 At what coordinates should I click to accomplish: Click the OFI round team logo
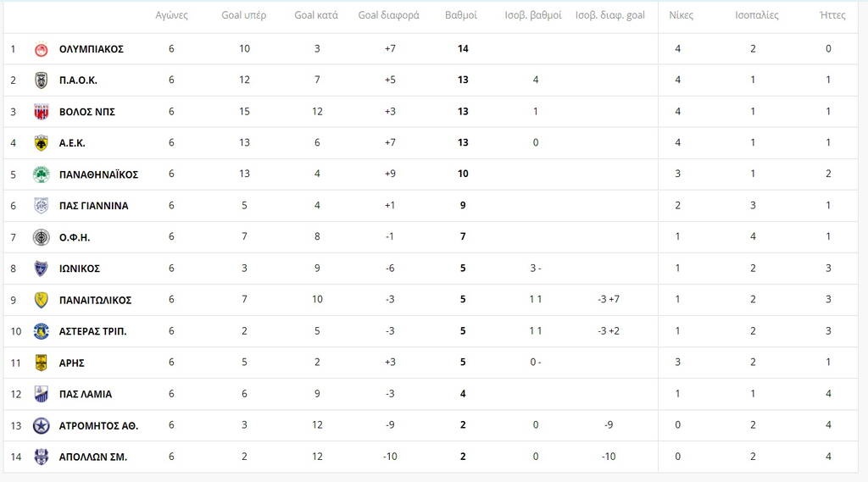pyautogui.click(x=41, y=237)
